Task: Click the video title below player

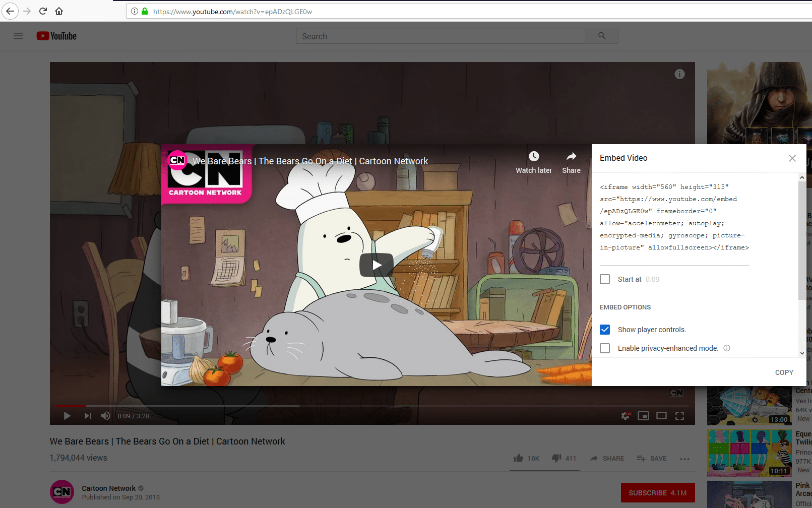Action: pos(167,441)
